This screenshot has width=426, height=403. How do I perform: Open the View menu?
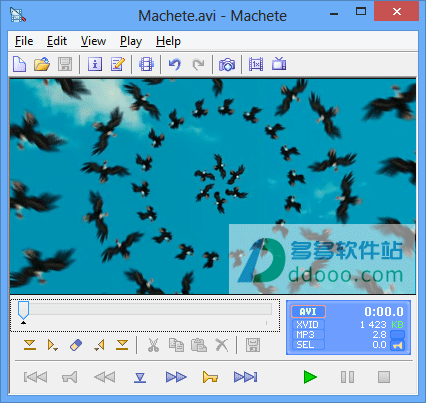[93, 41]
